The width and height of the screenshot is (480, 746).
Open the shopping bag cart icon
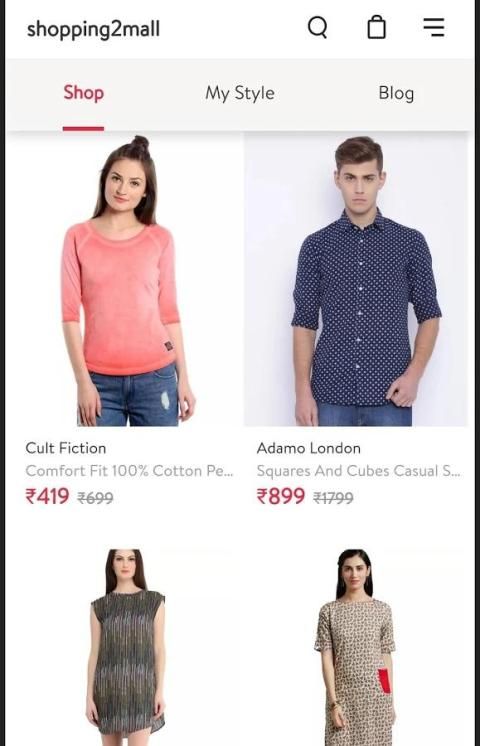tap(376, 27)
